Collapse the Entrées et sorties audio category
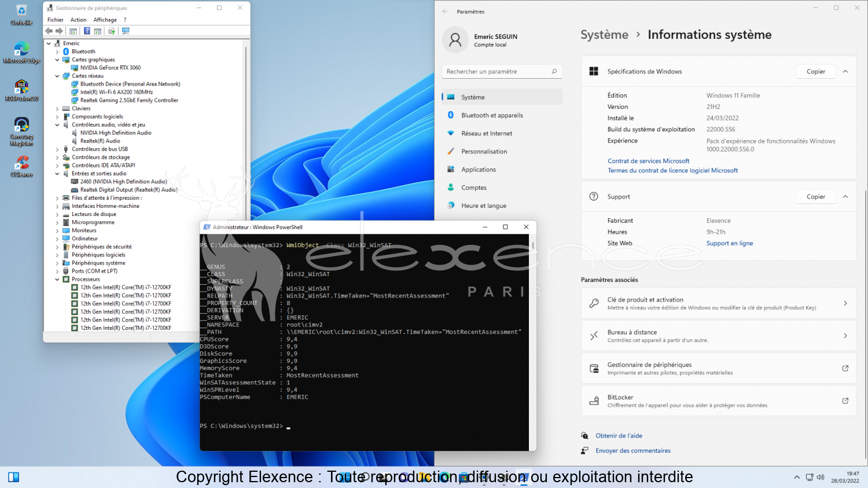Image resolution: width=868 pixels, height=488 pixels. [x=57, y=174]
